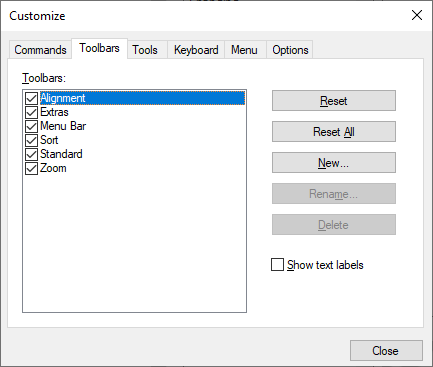The image size is (433, 367).
Task: Select the Toolbars tab
Action: tap(99, 48)
